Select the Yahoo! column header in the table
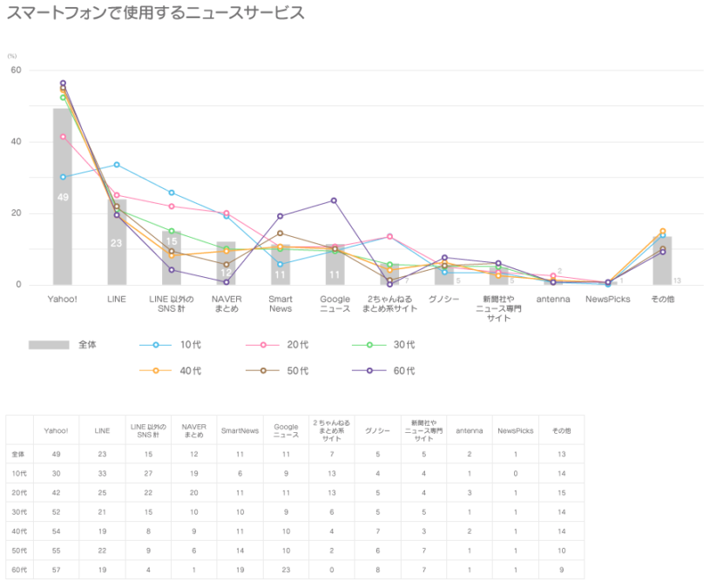This screenshot has width=710, height=588. point(56,429)
